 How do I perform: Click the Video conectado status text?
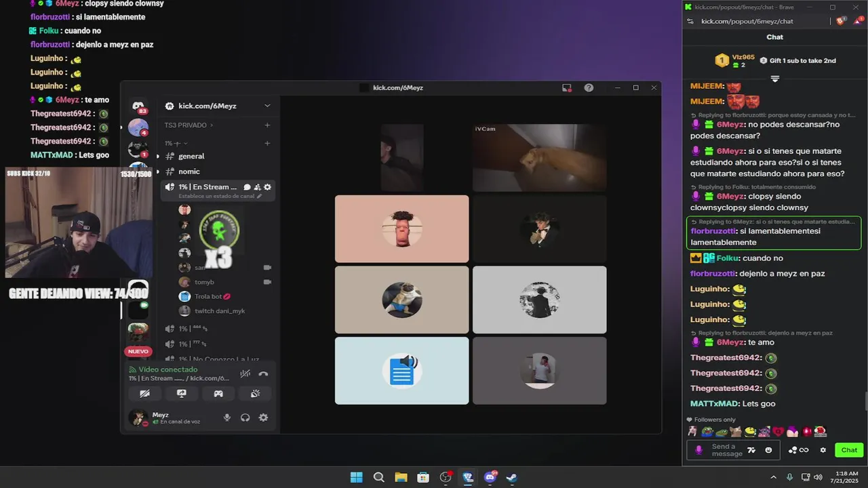[x=167, y=369]
